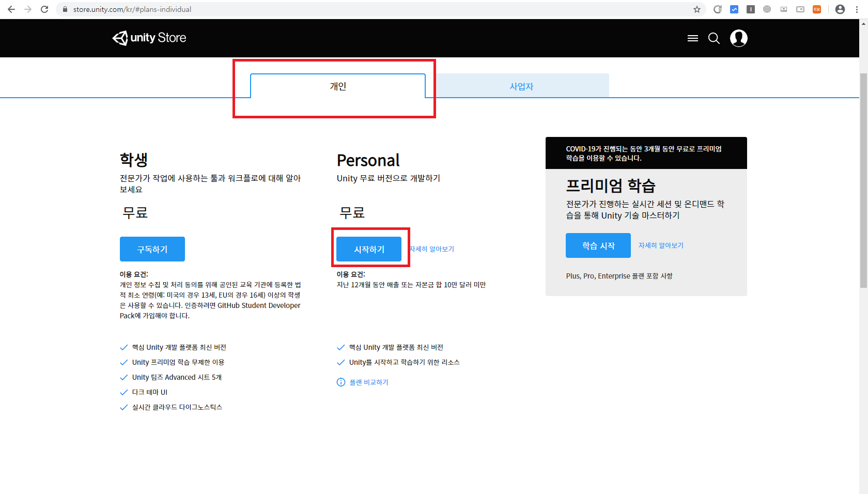Click the site lock padlock icon
Image resolution: width=868 pixels, height=494 pixels.
pyautogui.click(x=65, y=9)
